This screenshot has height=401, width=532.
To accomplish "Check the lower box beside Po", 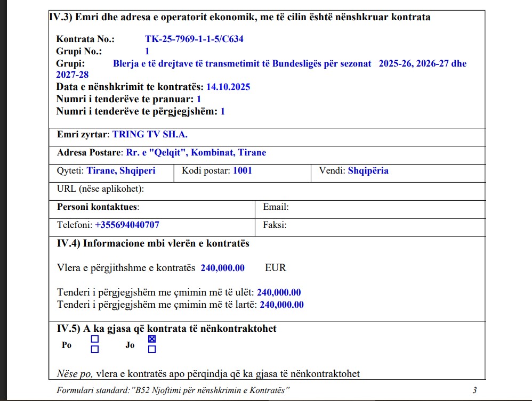I will click(95, 349).
